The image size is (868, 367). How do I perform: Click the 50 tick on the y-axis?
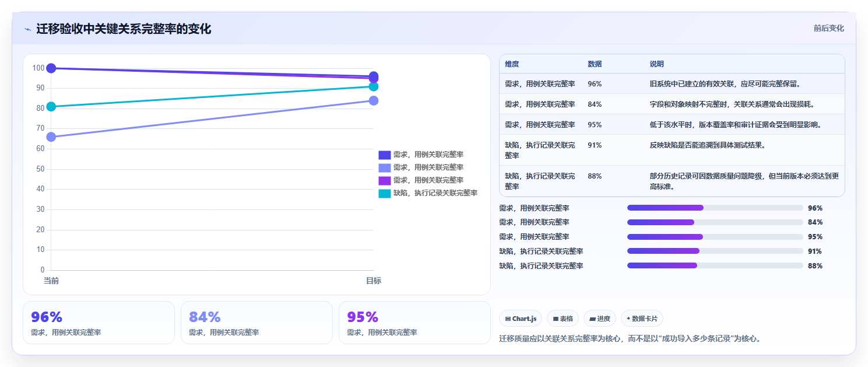click(40, 169)
